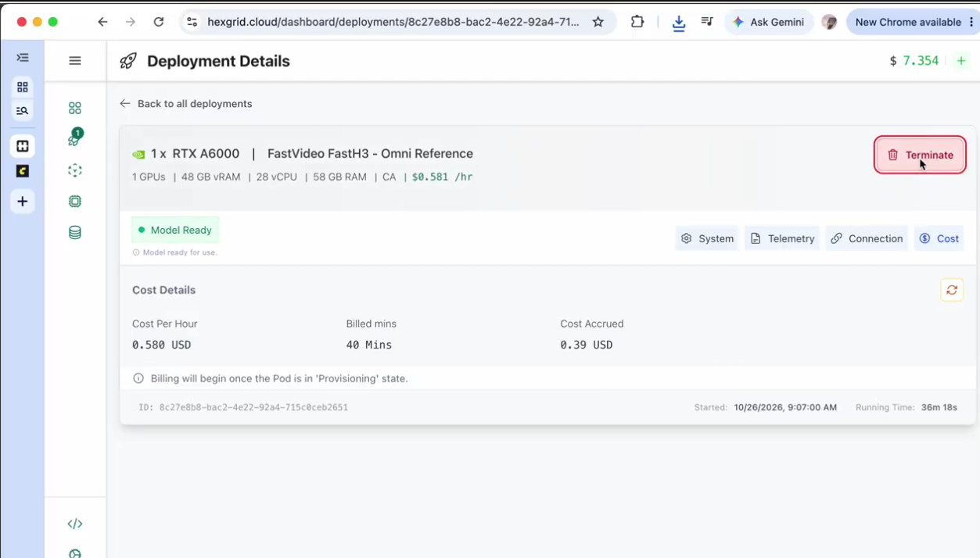Open the code brackets icon

75,524
